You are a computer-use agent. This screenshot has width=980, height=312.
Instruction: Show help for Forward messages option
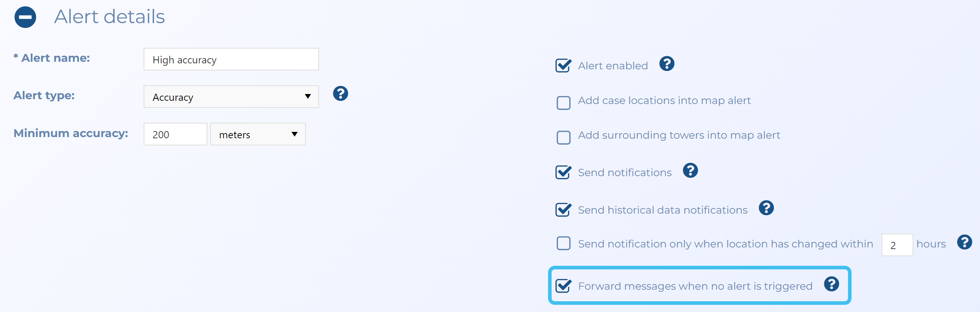click(831, 284)
